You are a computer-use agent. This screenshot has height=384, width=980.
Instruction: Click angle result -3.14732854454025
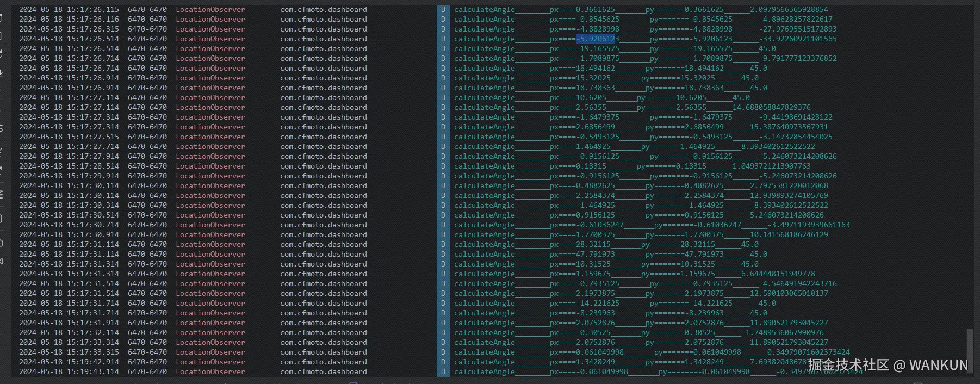tap(796, 137)
